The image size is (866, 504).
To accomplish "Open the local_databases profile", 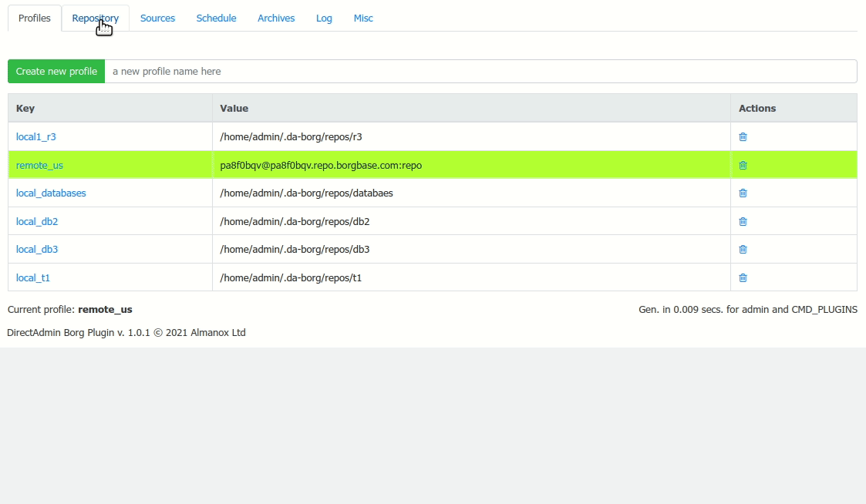I will click(x=51, y=193).
